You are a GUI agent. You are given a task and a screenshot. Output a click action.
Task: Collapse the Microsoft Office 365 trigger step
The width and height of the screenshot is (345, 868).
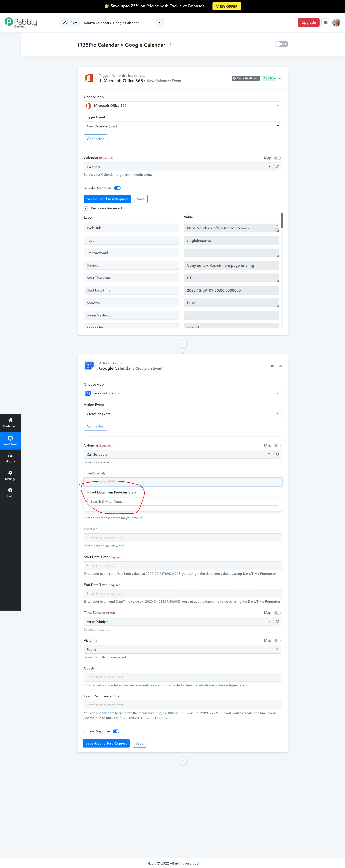pos(280,79)
